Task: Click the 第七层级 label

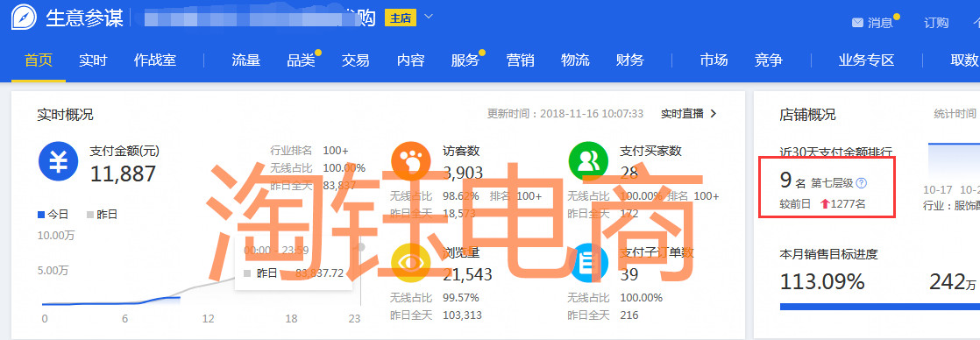Action: tap(832, 183)
